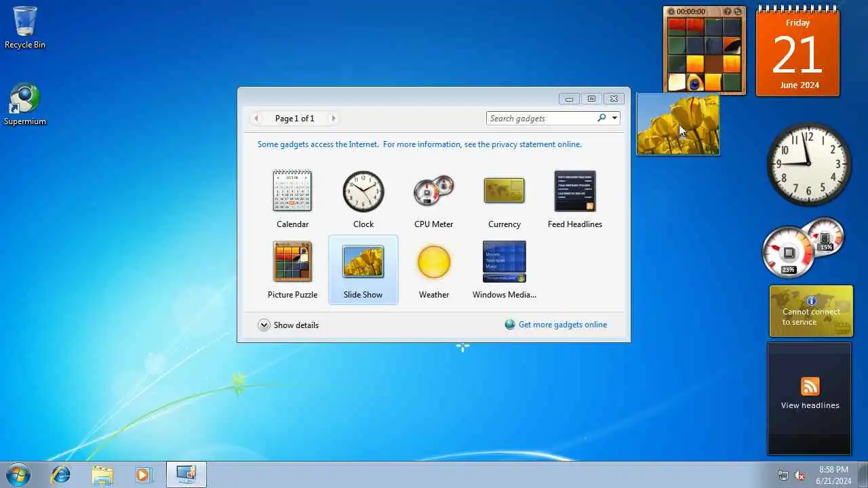Click the orange Calendar desktop gadget
Viewport: 868px width, 488px height.
(797, 52)
